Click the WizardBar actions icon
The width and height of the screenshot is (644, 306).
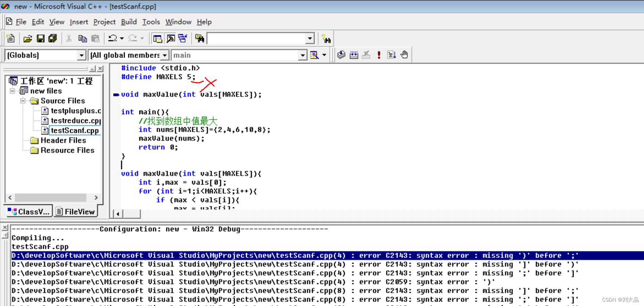pos(314,55)
